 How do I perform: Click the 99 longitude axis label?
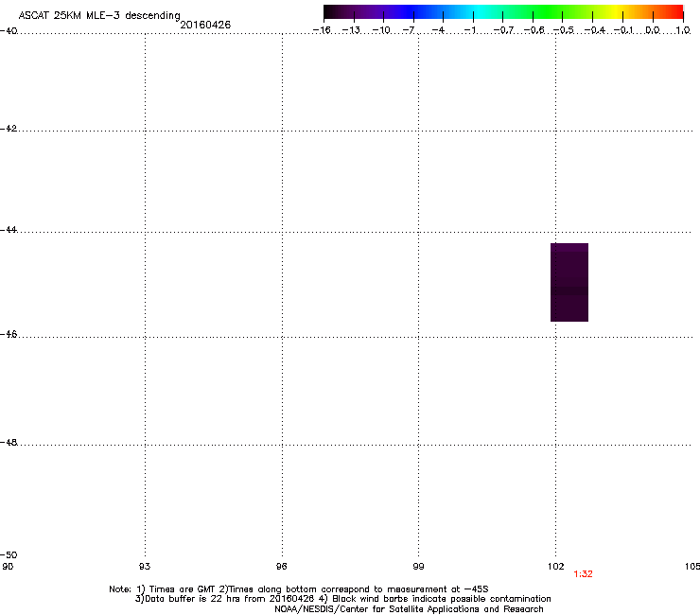pyautogui.click(x=418, y=567)
